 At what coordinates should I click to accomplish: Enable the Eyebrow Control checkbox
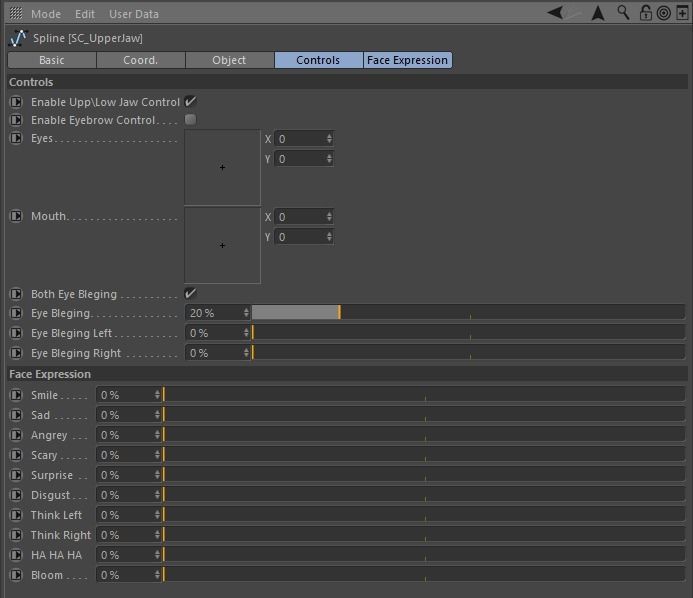(x=190, y=119)
